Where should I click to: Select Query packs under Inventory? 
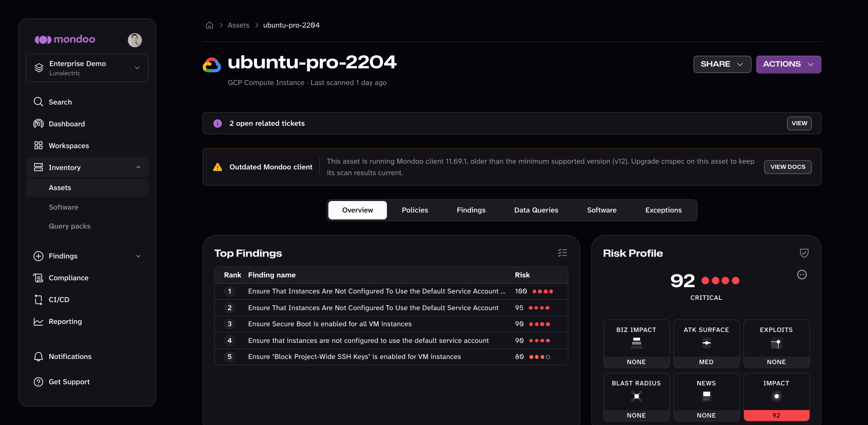point(69,226)
